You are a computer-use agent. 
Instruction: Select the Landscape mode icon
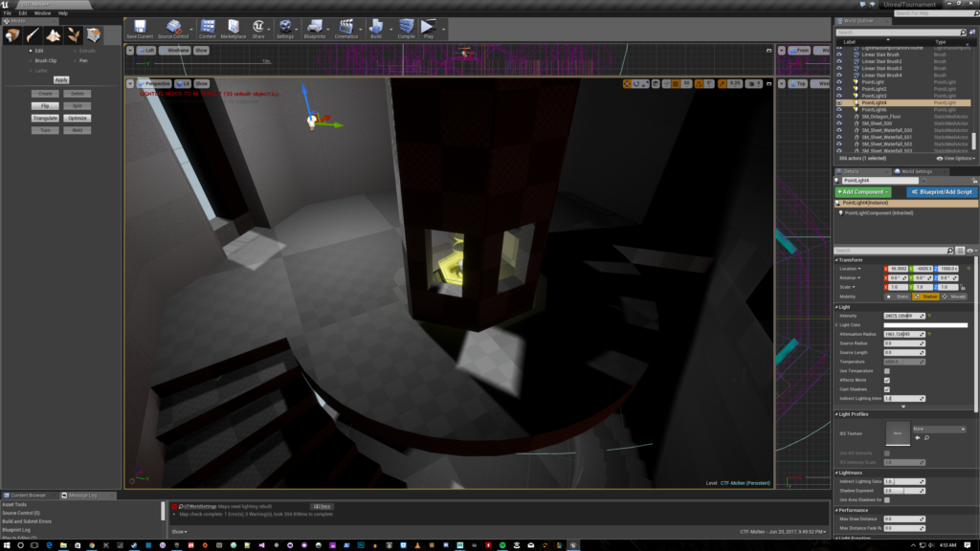pos(54,35)
